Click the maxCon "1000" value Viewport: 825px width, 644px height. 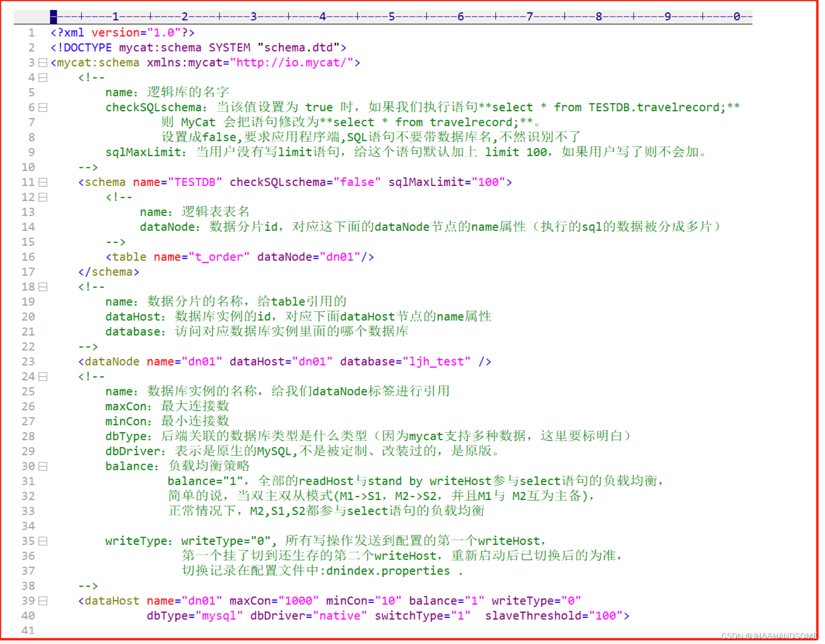pyautogui.click(x=299, y=601)
